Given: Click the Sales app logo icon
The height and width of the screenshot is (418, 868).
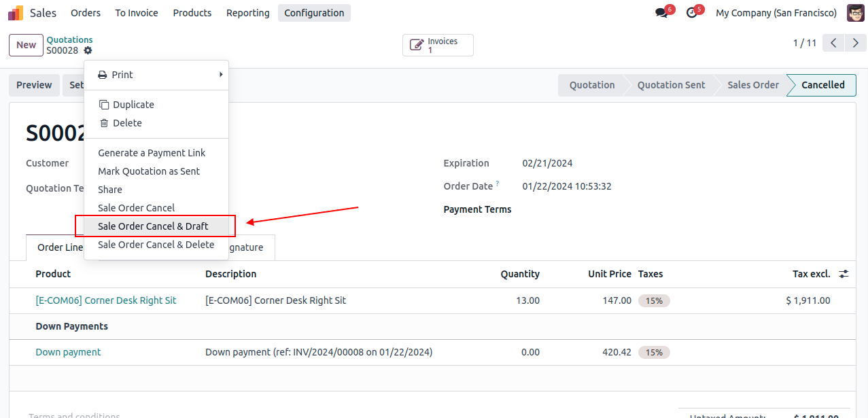Looking at the screenshot, I should click(16, 13).
